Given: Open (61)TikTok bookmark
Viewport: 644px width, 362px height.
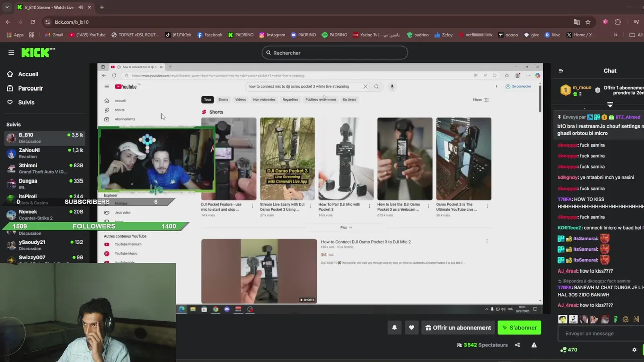Looking at the screenshot, I should click(178, 35).
